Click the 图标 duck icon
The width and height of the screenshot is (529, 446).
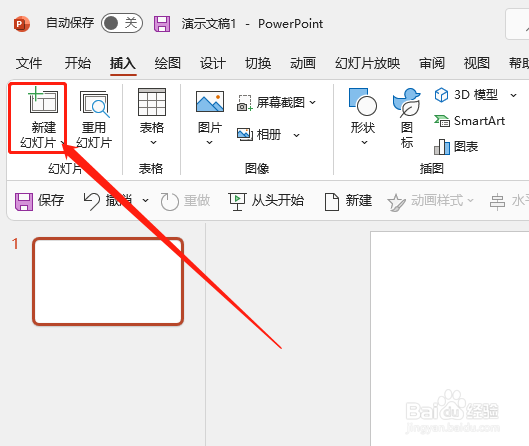click(407, 103)
